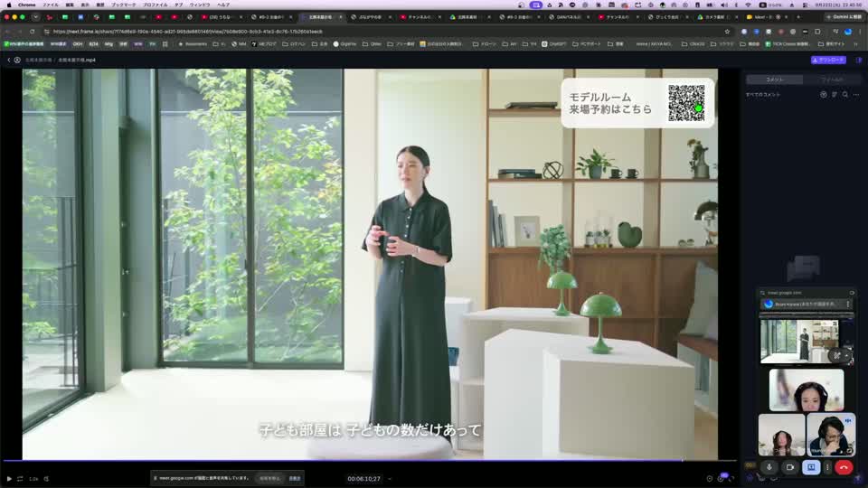Open the Bookmarks star folder in bookmarks bar

click(193, 43)
